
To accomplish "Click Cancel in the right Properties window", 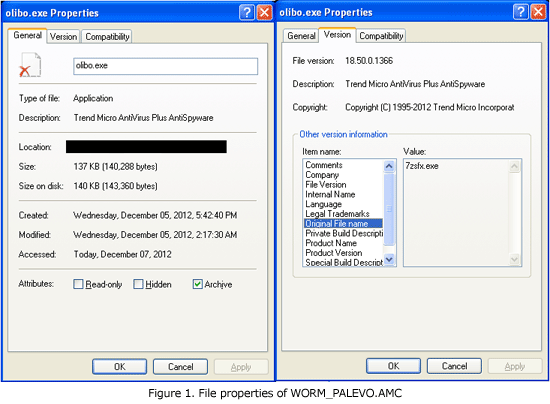I will click(454, 366).
